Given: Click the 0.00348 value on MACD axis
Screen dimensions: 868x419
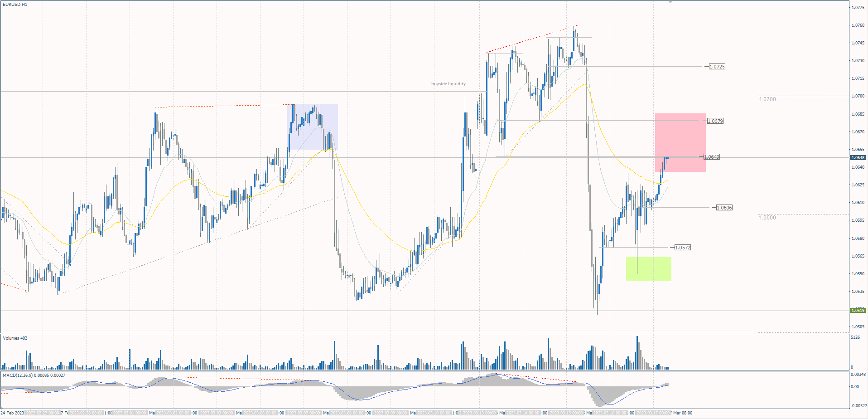Looking at the screenshot, I should click(858, 375).
